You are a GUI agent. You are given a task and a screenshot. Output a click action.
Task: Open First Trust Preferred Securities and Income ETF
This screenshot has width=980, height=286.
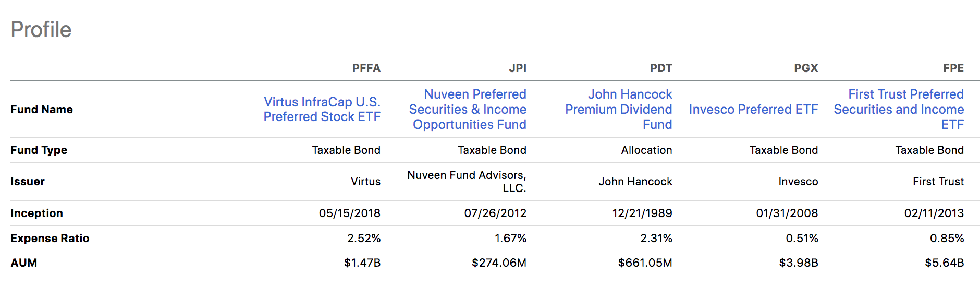coord(899,109)
